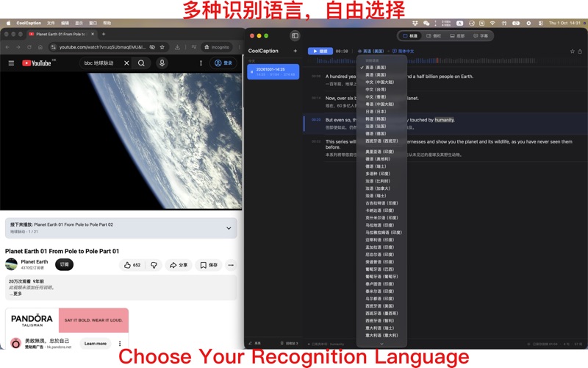Open the 简体中文 translation language dropdown
Screen dimensions: 588x368
tap(403, 51)
